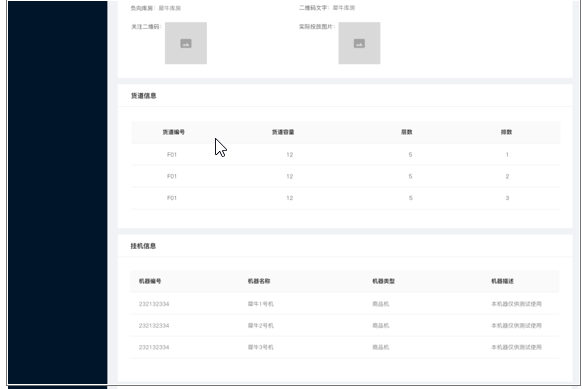Image resolution: width=583 pixels, height=389 pixels.
Task: Select F01 in the row with 排数 3
Action: click(x=172, y=198)
